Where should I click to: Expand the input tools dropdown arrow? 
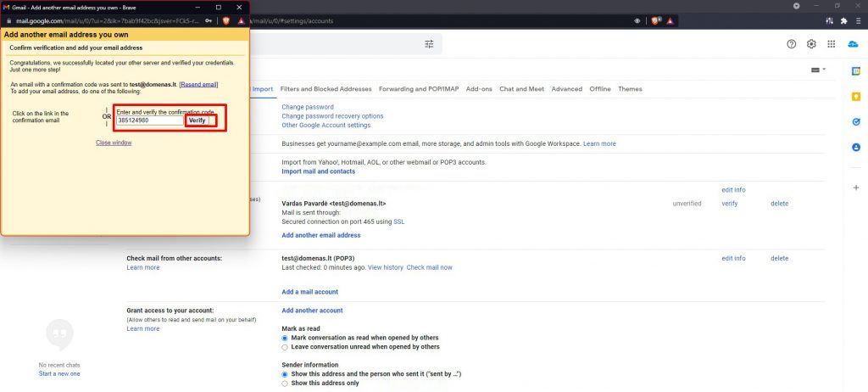[x=824, y=70]
